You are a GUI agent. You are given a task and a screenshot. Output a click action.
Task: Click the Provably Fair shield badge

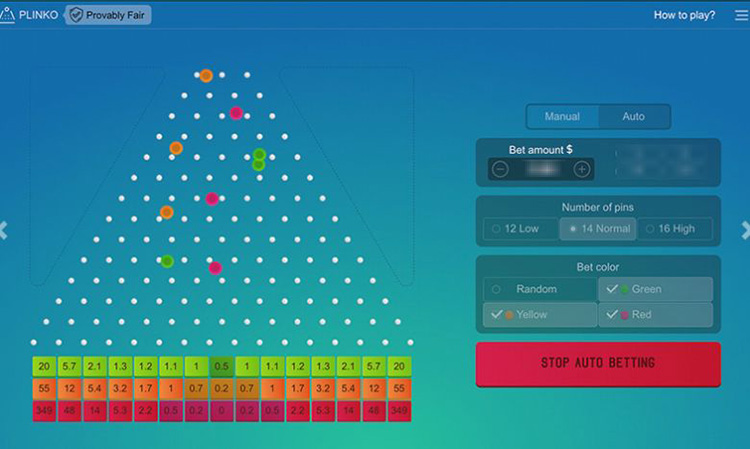[109, 15]
